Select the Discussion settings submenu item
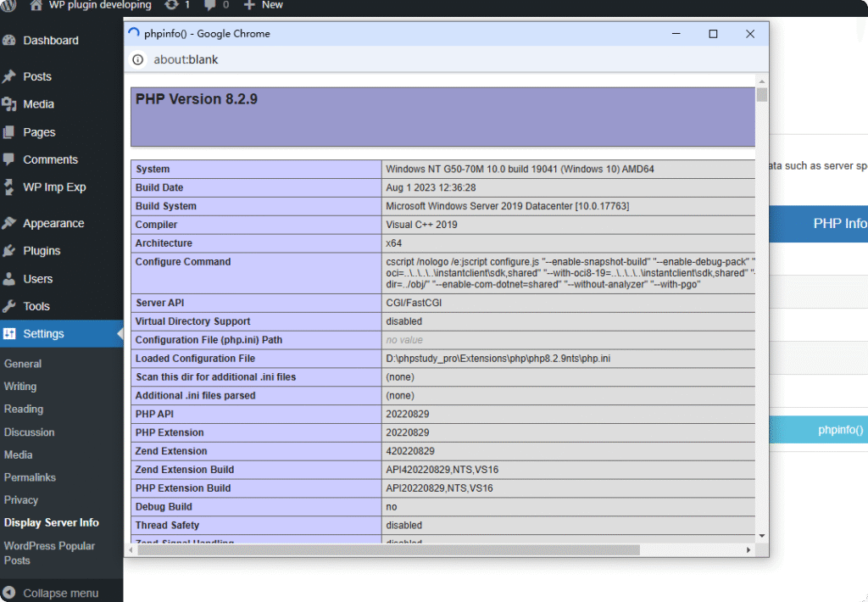This screenshot has height=602, width=868. (x=29, y=432)
